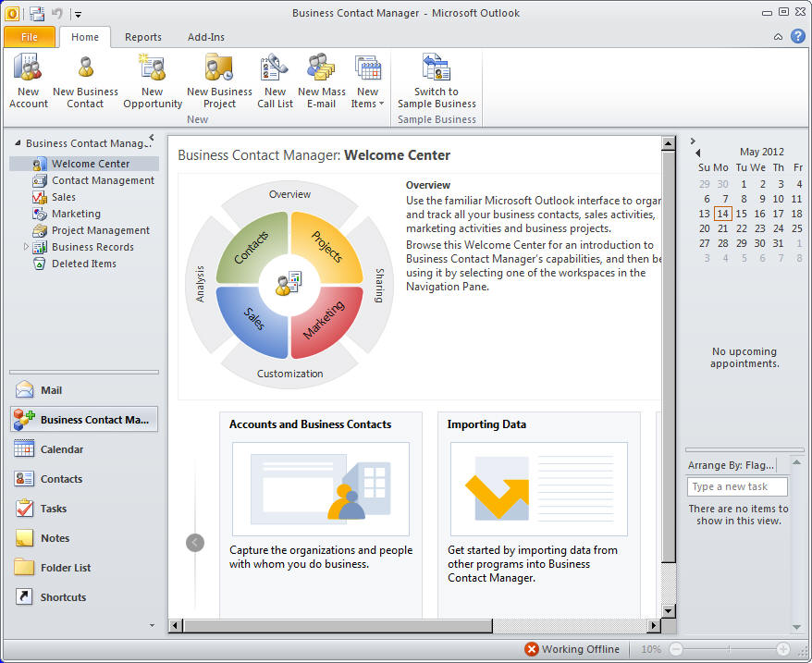812x663 pixels.
Task: Open the File tab
Action: [x=30, y=37]
